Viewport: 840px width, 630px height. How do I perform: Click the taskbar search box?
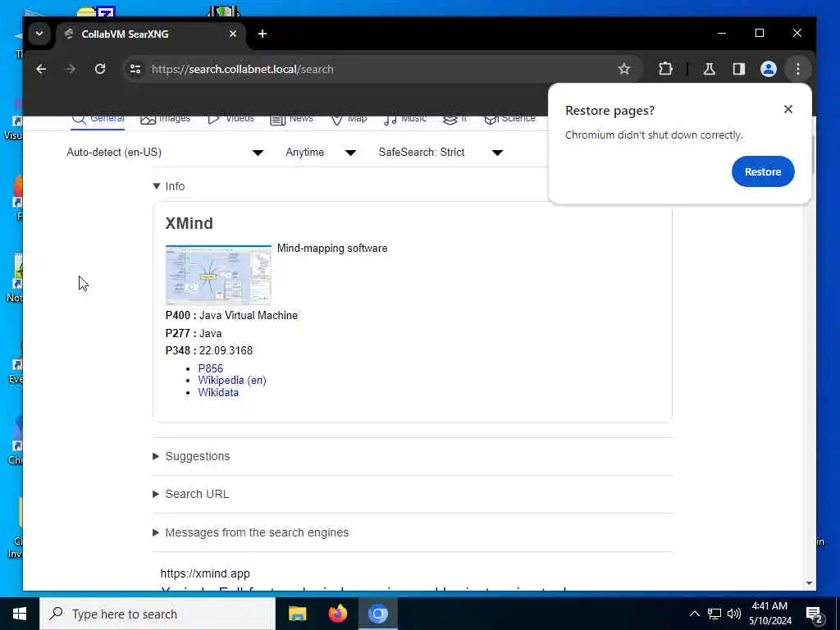(x=157, y=614)
